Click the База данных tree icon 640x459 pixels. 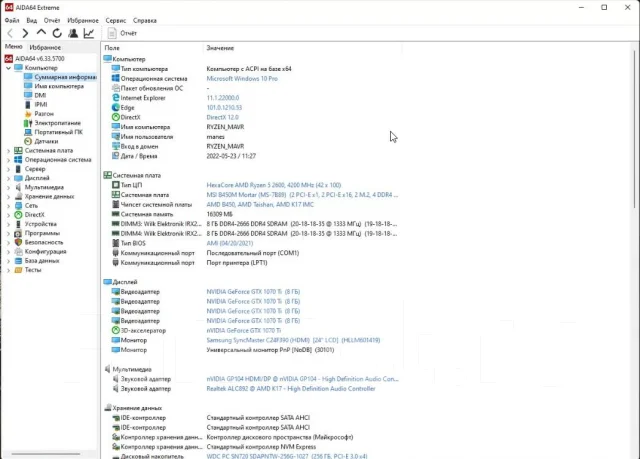pyautogui.click(x=18, y=261)
